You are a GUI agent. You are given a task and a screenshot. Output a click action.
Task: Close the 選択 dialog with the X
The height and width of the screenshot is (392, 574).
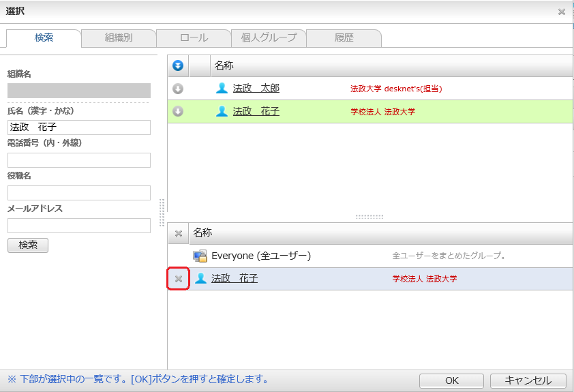(562, 12)
